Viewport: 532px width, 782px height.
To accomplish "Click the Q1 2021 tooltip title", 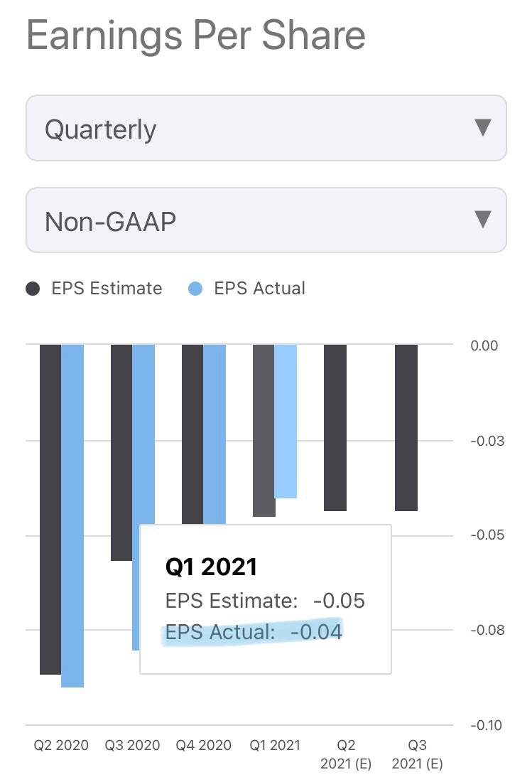I will [x=211, y=567].
